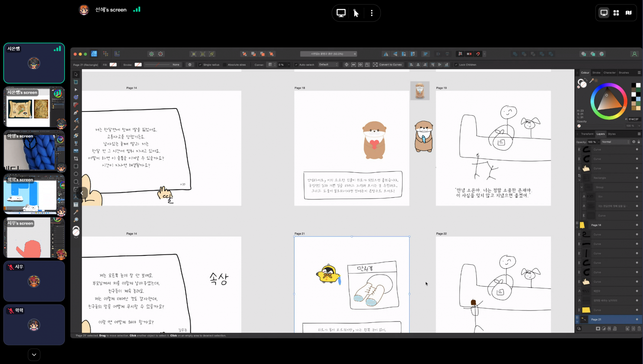Open layer opacity 100 % dropdown
Screen dimensions: 643x364
click(599, 142)
